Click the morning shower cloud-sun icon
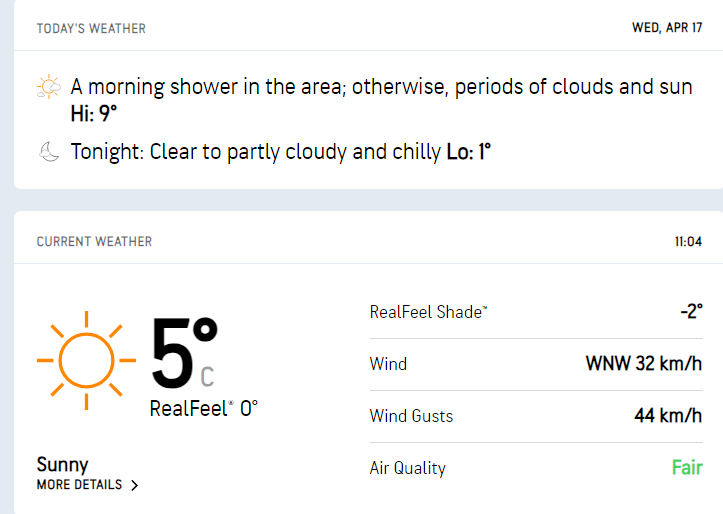This screenshot has width=723, height=514. [x=49, y=88]
